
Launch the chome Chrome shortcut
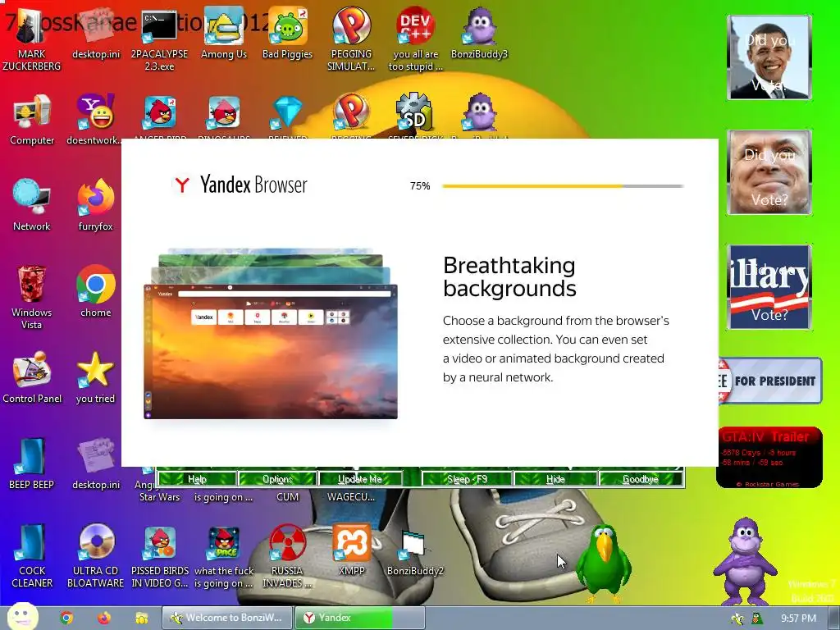point(95,292)
